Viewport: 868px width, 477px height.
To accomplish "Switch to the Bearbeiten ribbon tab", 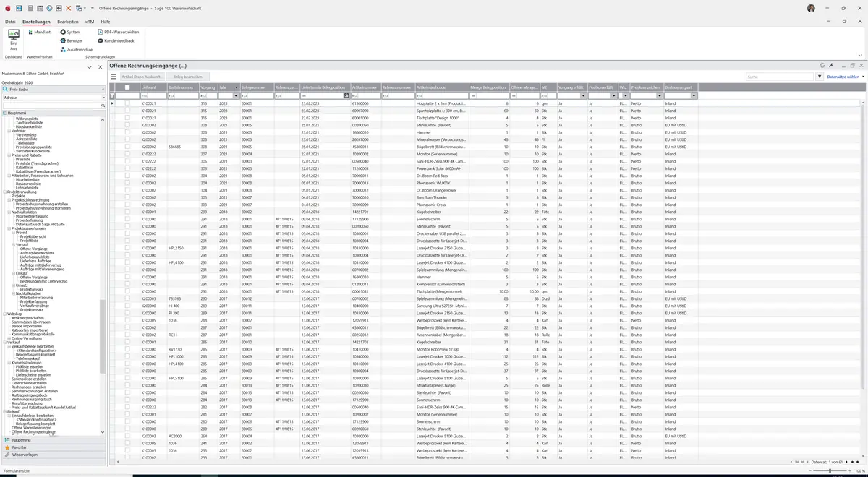I will click(68, 22).
